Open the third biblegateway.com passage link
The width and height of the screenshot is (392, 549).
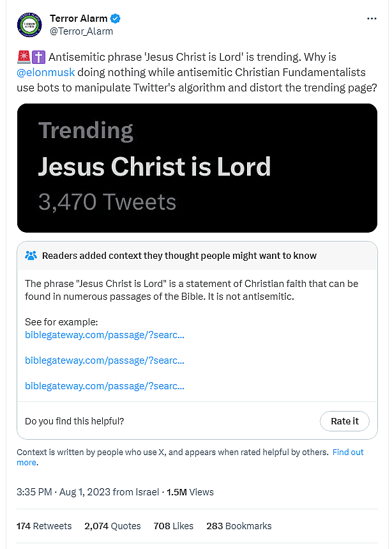tap(105, 385)
